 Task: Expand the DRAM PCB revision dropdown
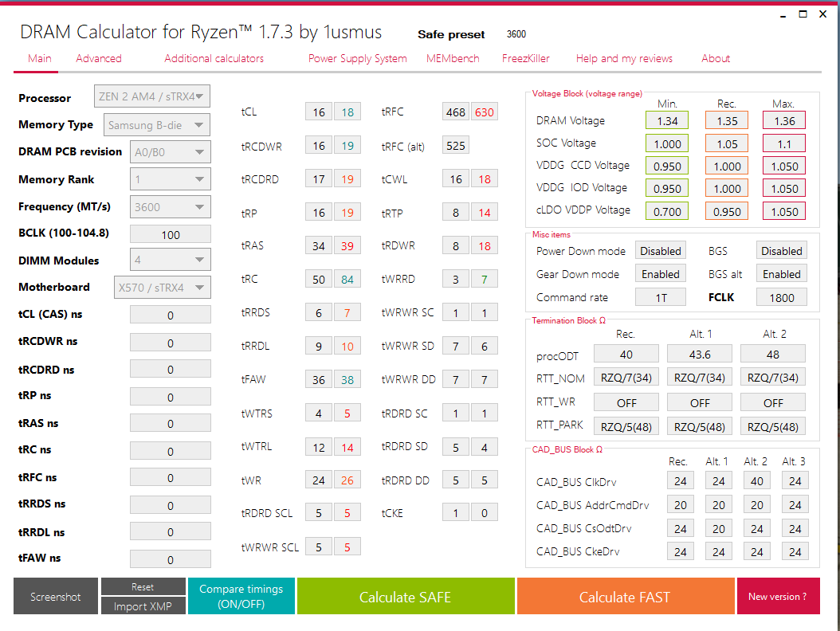click(x=171, y=152)
